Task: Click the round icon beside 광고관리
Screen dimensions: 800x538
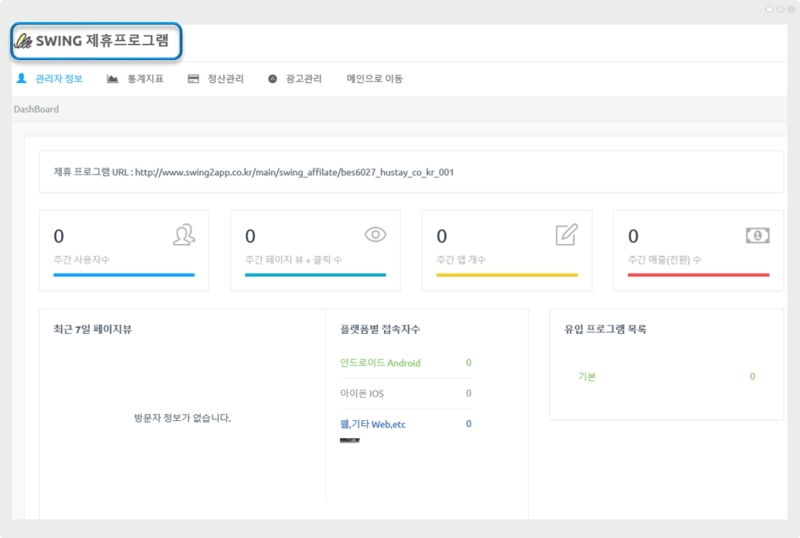Action: click(x=272, y=78)
